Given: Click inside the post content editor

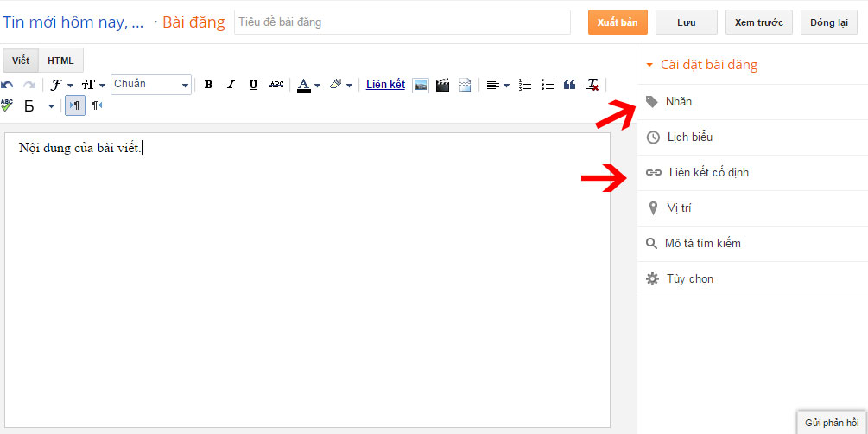Looking at the screenshot, I should coord(307,280).
